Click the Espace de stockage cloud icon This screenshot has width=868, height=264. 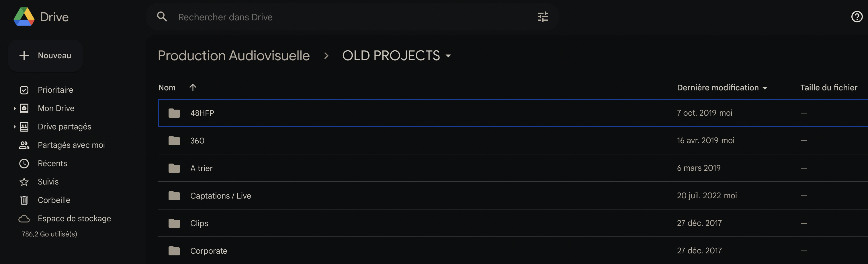tap(24, 219)
